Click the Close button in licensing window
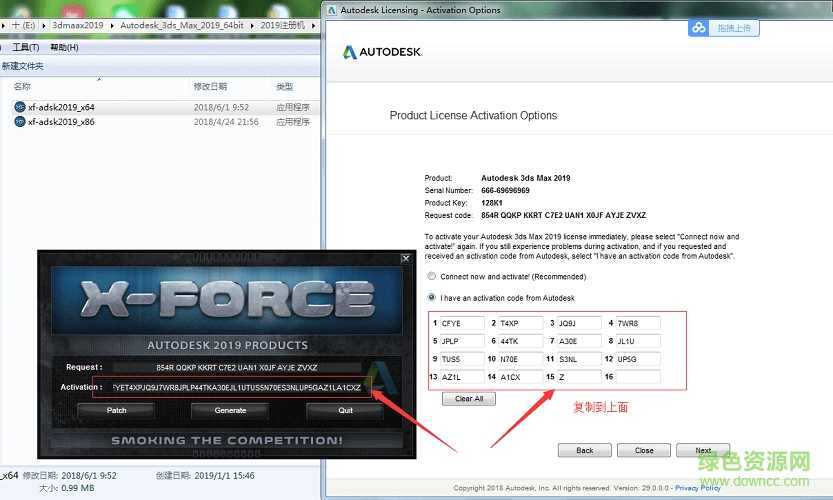This screenshot has height=500, width=833. 644,450
